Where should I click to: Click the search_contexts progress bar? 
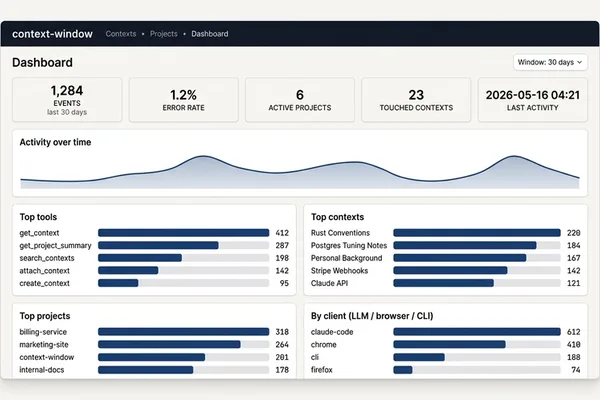pos(183,258)
